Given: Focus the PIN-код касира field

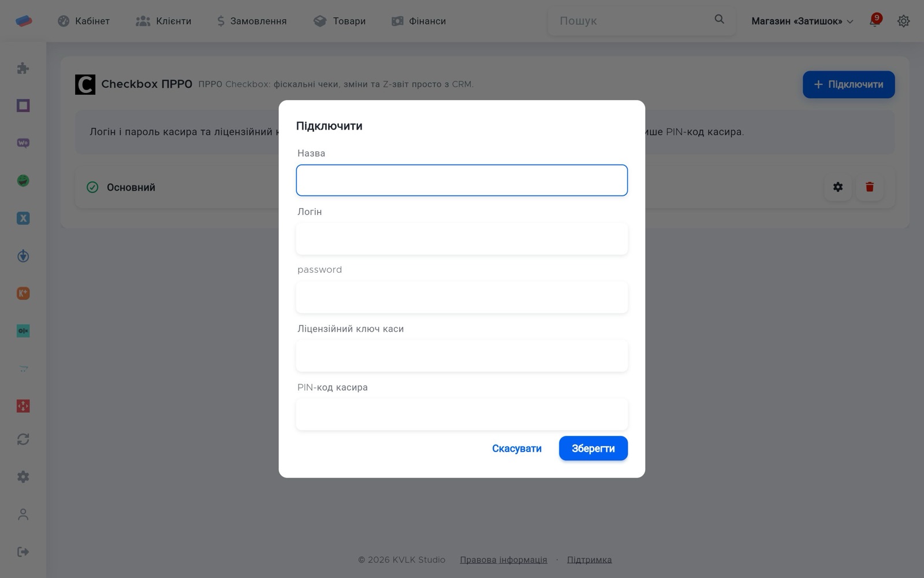Looking at the screenshot, I should pyautogui.click(x=462, y=414).
